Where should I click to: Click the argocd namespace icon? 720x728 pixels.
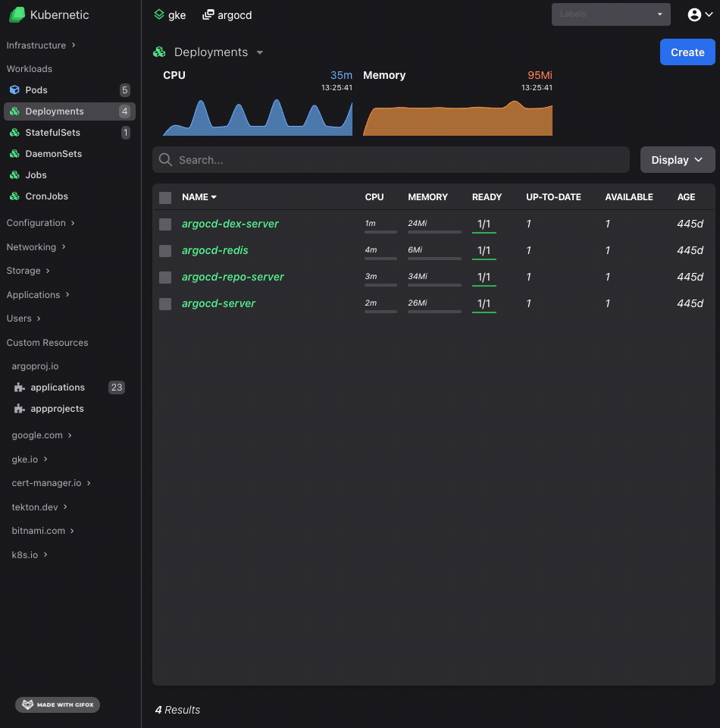208,15
